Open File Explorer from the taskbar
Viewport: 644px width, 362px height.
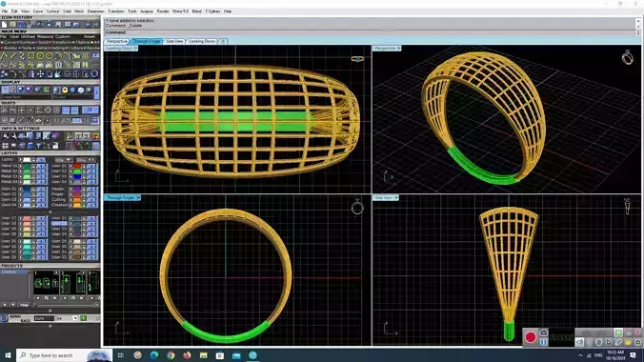pos(203,355)
